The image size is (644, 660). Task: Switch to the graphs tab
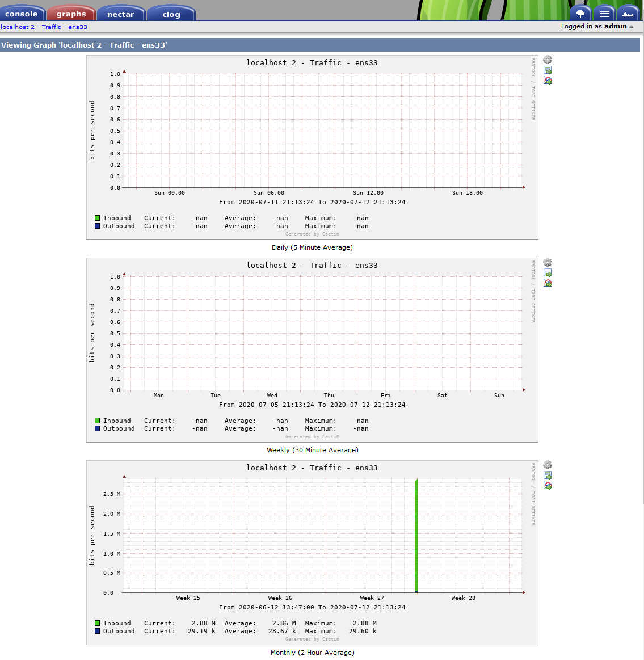pyautogui.click(x=71, y=14)
